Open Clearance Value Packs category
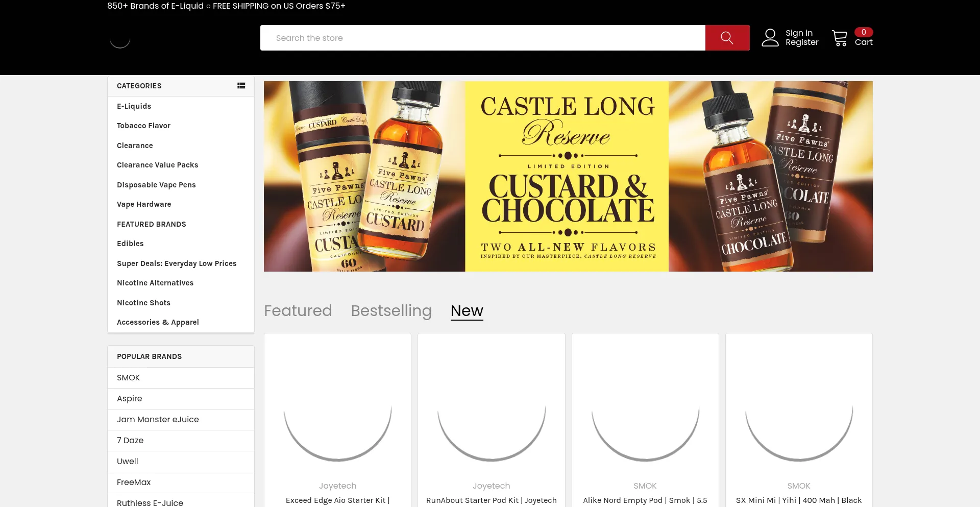The height and width of the screenshot is (507, 980). (157, 165)
